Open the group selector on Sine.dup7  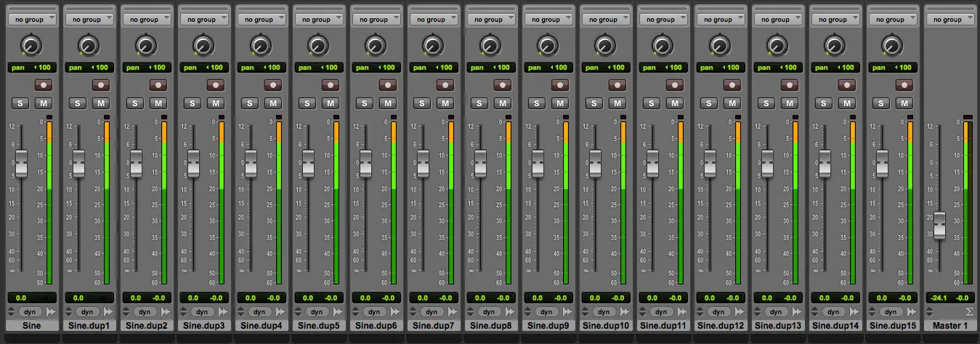pyautogui.click(x=433, y=20)
